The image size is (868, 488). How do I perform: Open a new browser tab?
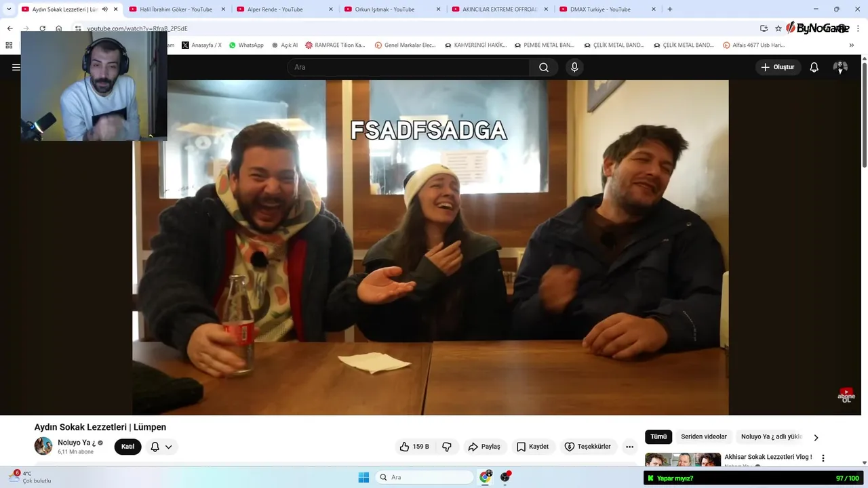click(x=670, y=9)
